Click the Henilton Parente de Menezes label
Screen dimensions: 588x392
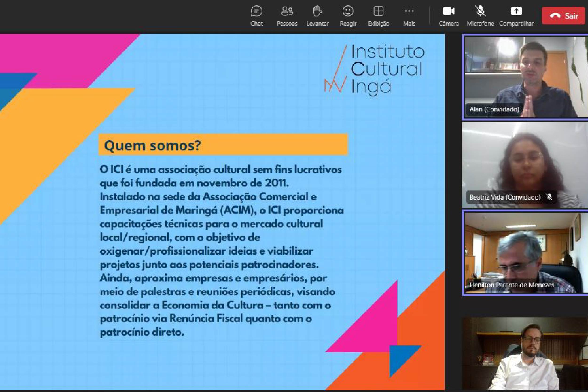click(x=512, y=285)
